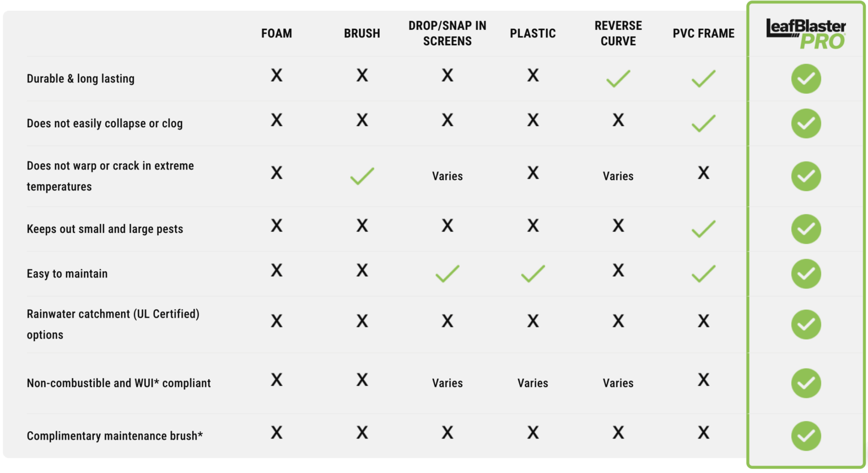This screenshot has height=473, width=868.
Task: Click 'Non-combustible and WUI* compliant' row label
Action: point(119,383)
